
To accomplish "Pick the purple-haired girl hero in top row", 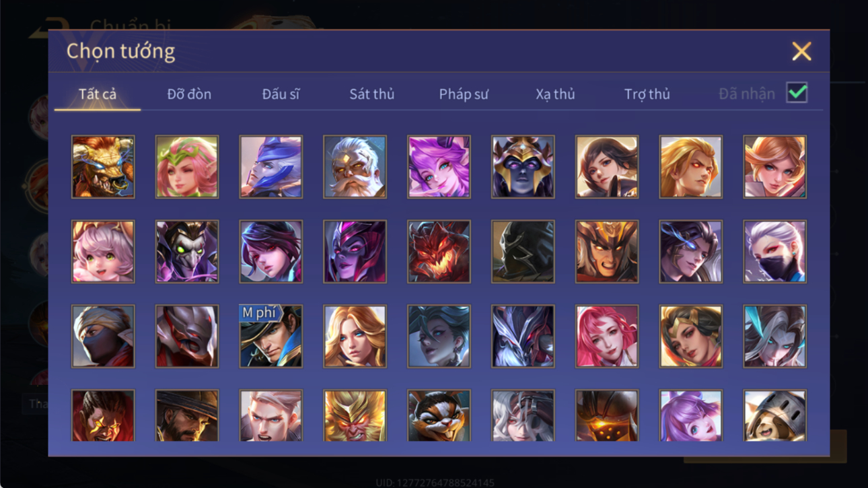I will tap(439, 167).
